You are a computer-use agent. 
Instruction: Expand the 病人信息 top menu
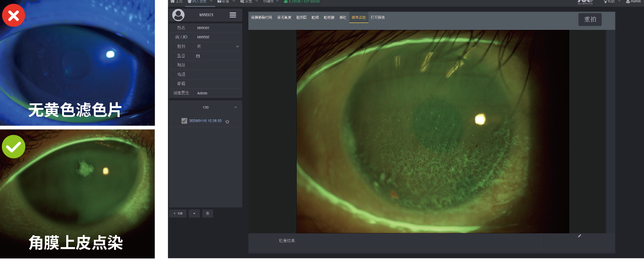pos(200,2)
